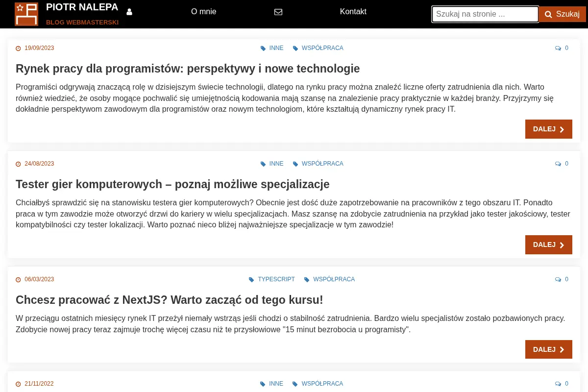
Task: Click comments icon in Rynek pracy post
Action: (x=558, y=48)
